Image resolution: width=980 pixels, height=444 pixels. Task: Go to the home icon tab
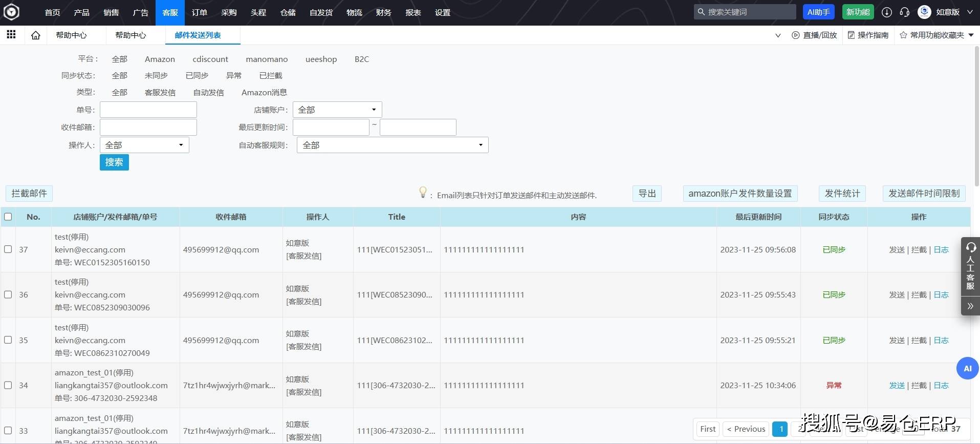(36, 35)
